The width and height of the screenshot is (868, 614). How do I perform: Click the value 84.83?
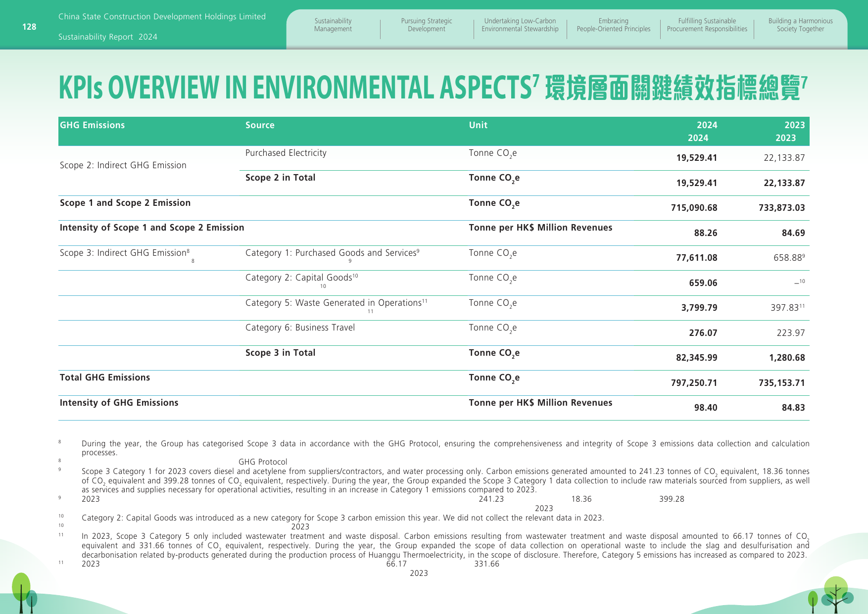pyautogui.click(x=793, y=408)
